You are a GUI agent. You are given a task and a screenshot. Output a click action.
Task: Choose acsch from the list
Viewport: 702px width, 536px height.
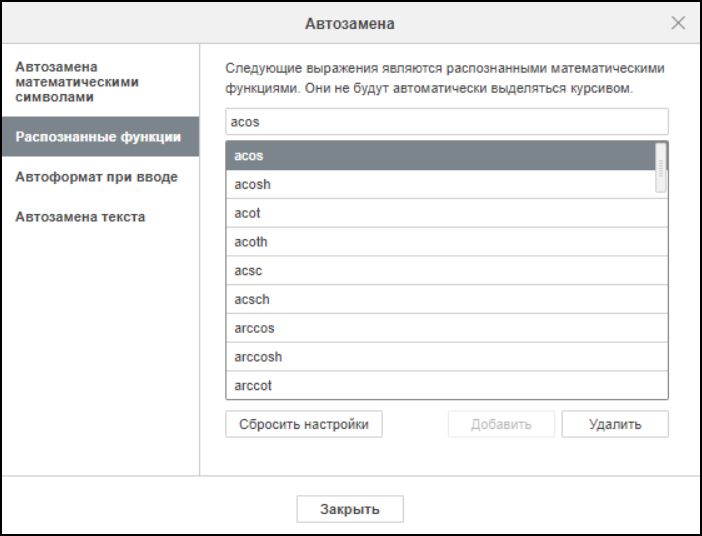click(447, 299)
